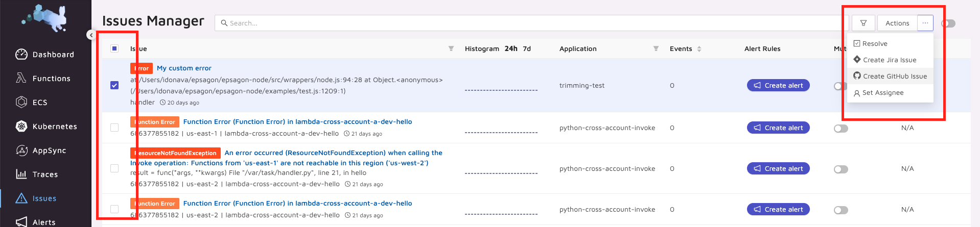Click the Issues Manager heading
The height and width of the screenshot is (227, 980).
pyautogui.click(x=153, y=21)
